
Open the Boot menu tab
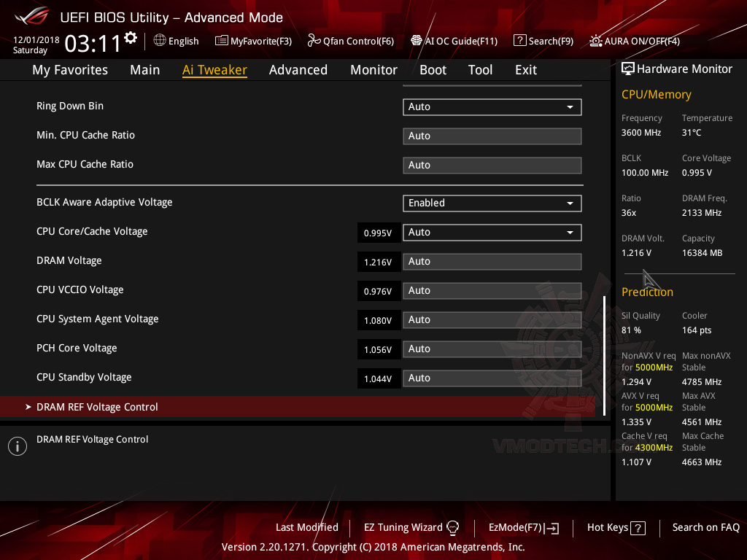coord(433,69)
